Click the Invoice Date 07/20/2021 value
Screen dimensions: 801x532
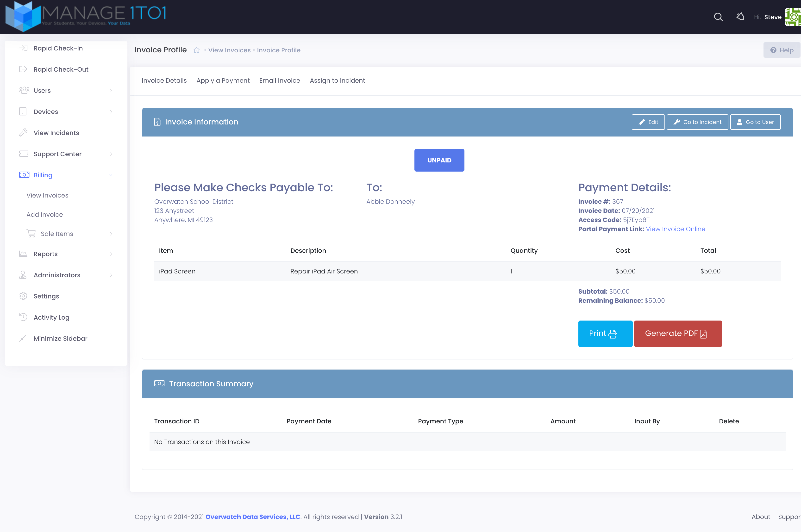[638, 211]
